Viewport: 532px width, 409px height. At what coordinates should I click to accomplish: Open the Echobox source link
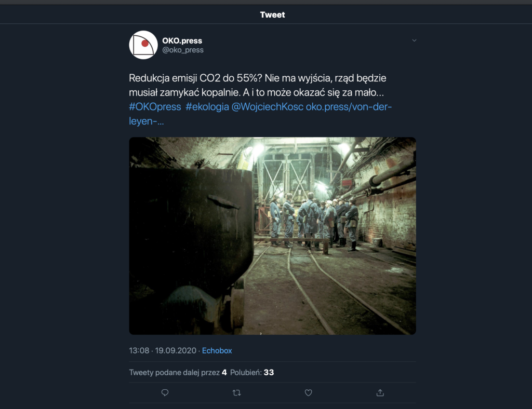coord(217,350)
